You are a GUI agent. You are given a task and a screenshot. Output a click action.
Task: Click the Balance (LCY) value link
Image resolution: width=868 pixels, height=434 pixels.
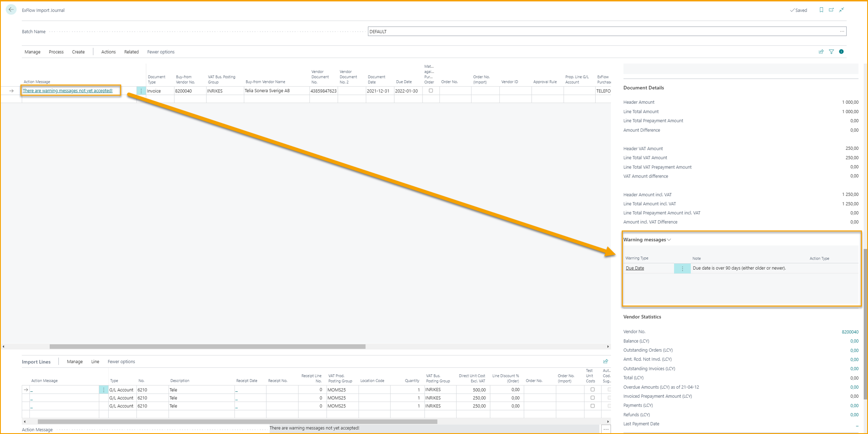[x=854, y=341]
